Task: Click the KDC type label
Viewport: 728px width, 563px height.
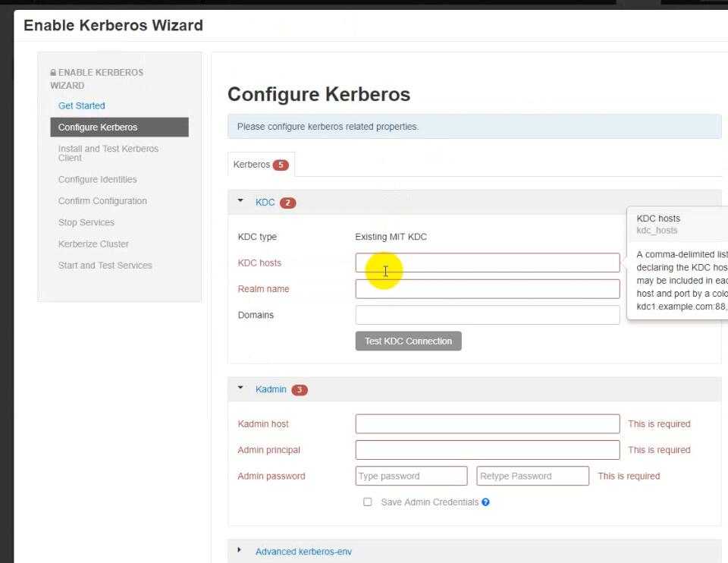Action: [x=257, y=237]
